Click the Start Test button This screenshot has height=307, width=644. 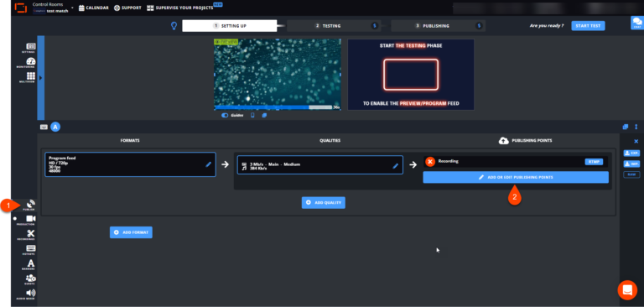[588, 26]
